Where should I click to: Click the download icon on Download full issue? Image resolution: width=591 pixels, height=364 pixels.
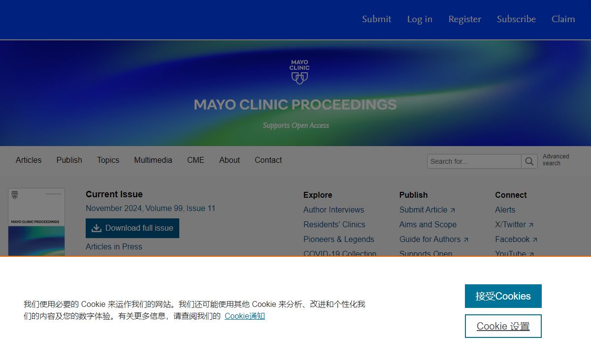[97, 228]
